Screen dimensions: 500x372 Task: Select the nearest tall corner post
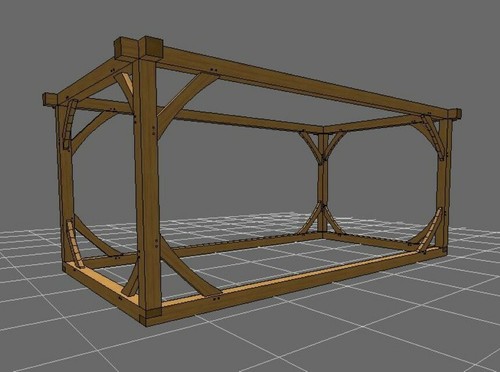147,187
